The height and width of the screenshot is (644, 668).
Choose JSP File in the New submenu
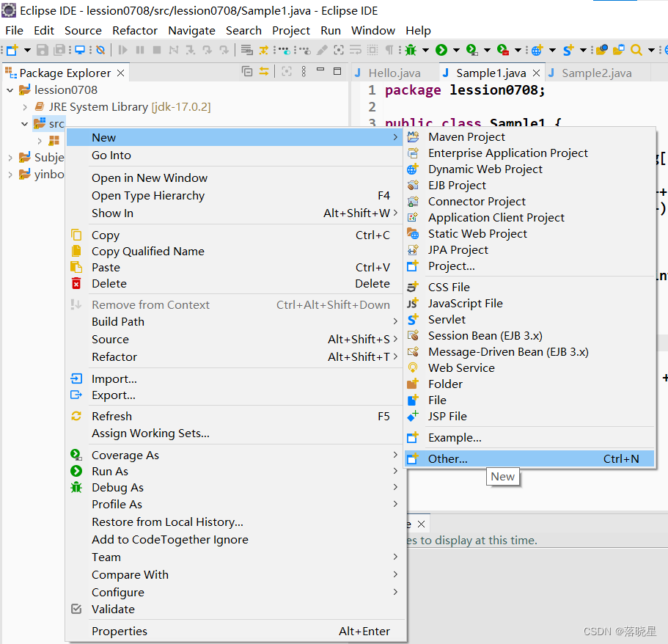point(529,416)
